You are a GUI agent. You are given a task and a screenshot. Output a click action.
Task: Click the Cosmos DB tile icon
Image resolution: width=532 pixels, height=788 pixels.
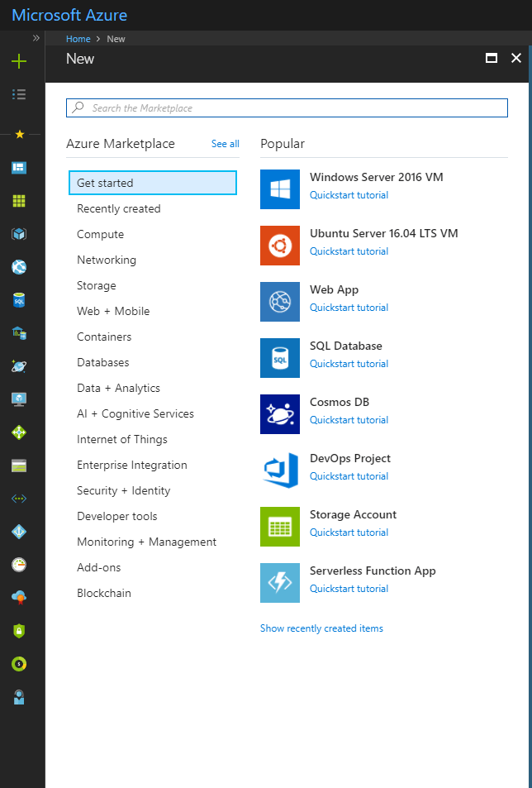click(280, 414)
